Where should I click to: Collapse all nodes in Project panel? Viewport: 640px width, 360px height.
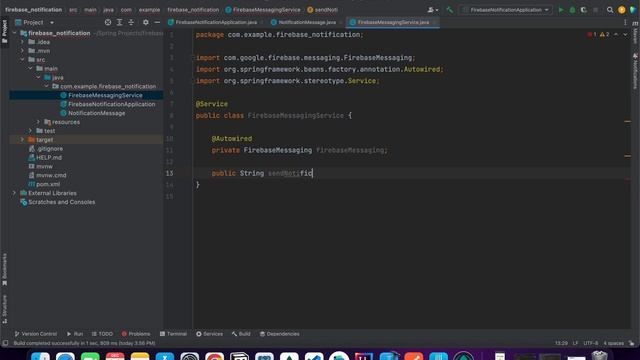tap(131, 22)
